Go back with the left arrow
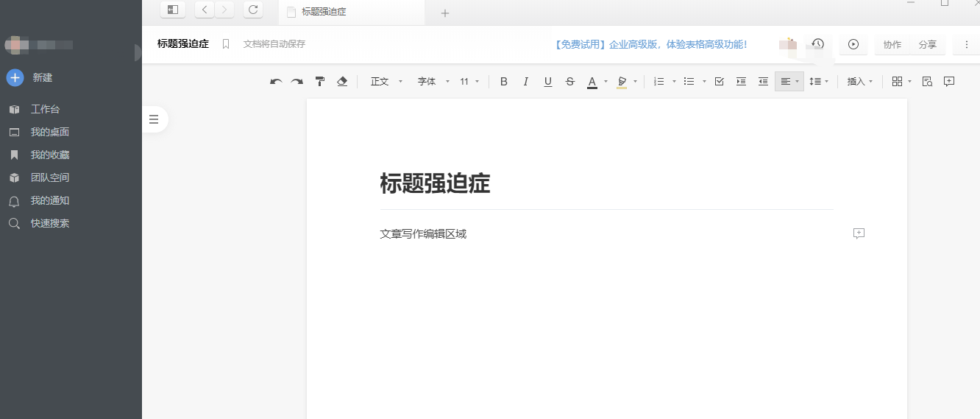Image resolution: width=980 pixels, height=419 pixels. [205, 10]
